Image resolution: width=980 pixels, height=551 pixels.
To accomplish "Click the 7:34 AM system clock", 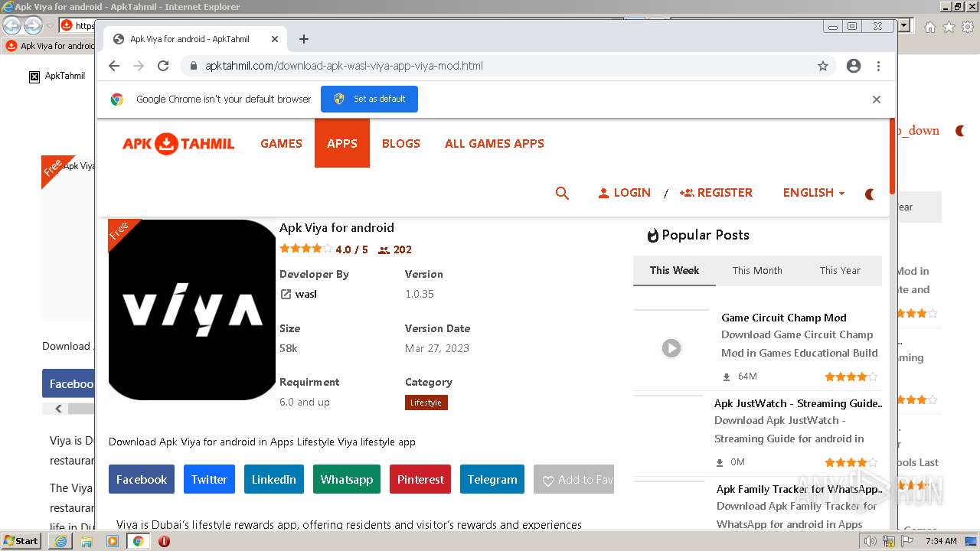I will pos(941,541).
